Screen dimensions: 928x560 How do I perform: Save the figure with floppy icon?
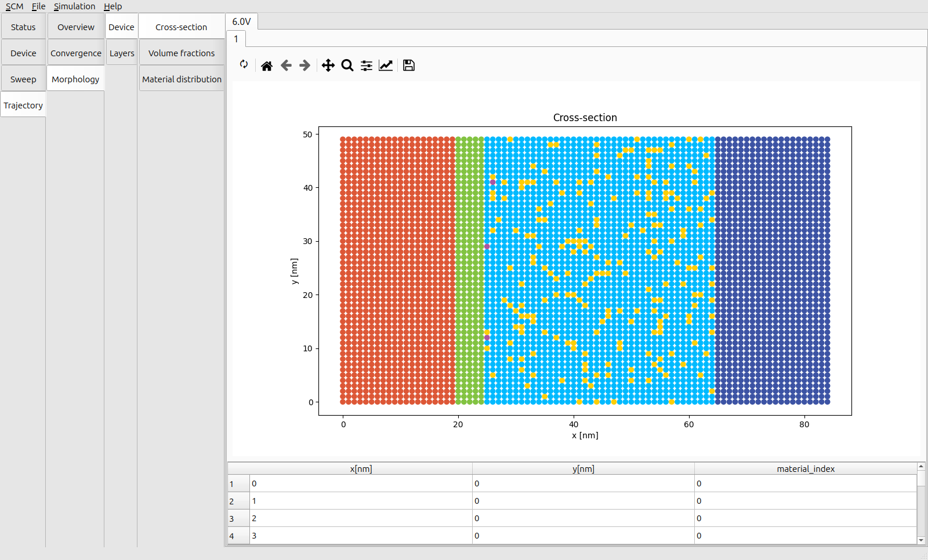tap(409, 66)
